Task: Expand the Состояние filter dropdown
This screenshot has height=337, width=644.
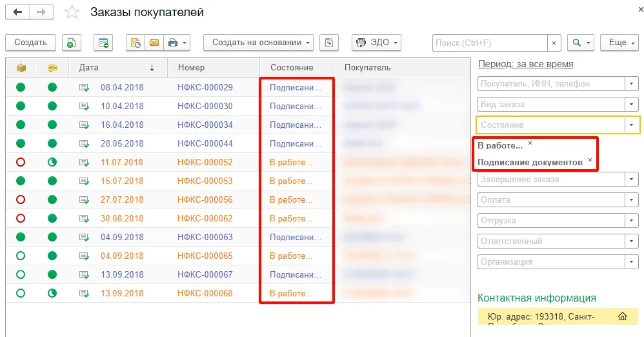Action: (x=630, y=125)
